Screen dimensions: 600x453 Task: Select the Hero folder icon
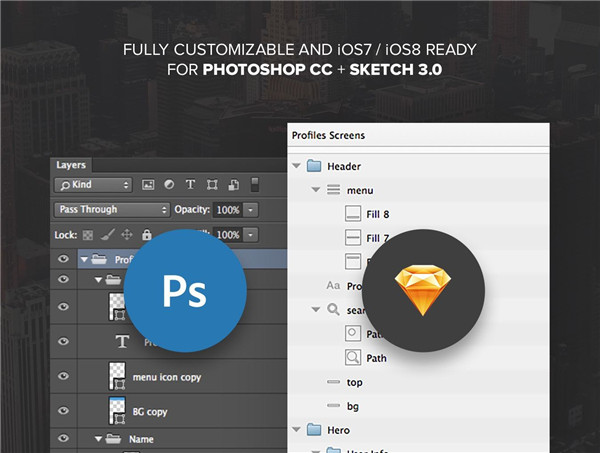[x=314, y=430]
